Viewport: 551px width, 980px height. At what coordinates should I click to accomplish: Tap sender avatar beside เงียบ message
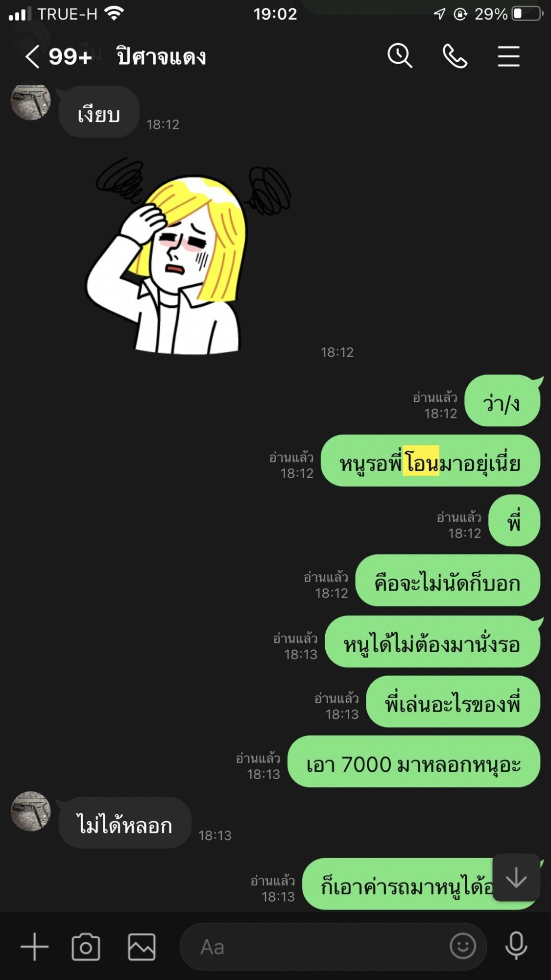30,101
